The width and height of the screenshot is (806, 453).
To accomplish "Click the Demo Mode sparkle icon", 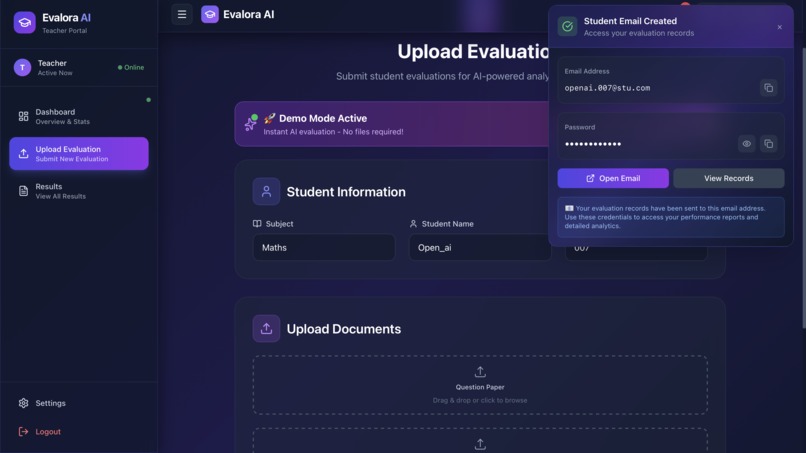I will click(x=251, y=123).
